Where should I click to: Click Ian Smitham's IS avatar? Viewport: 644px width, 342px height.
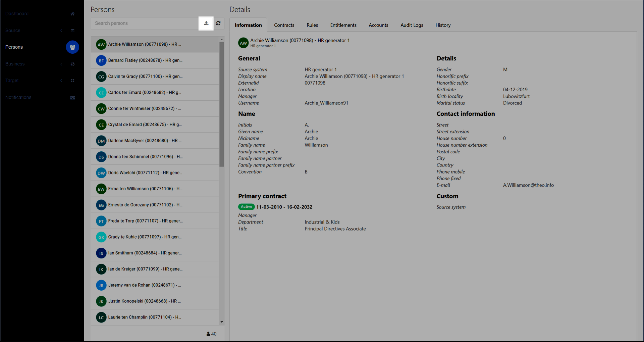pyautogui.click(x=101, y=253)
